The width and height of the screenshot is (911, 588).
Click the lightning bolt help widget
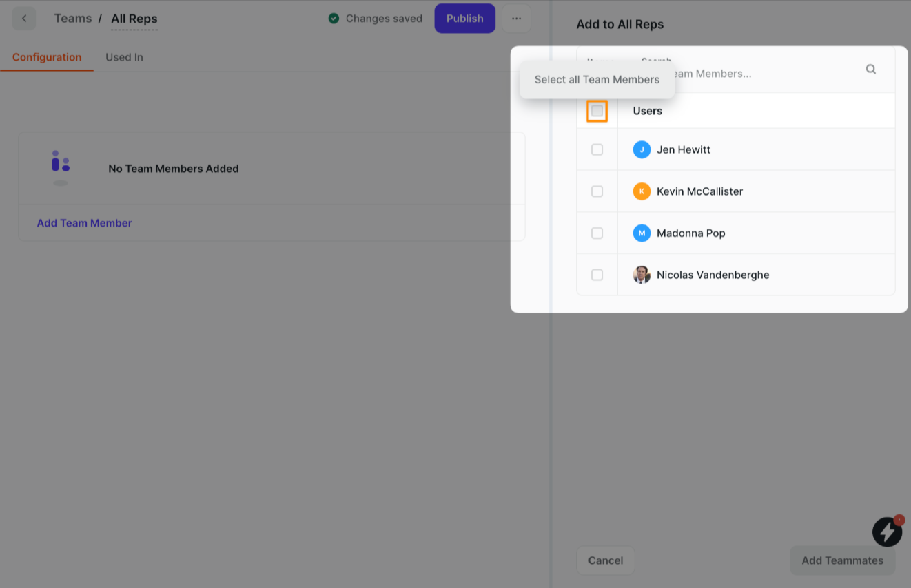[x=887, y=532]
